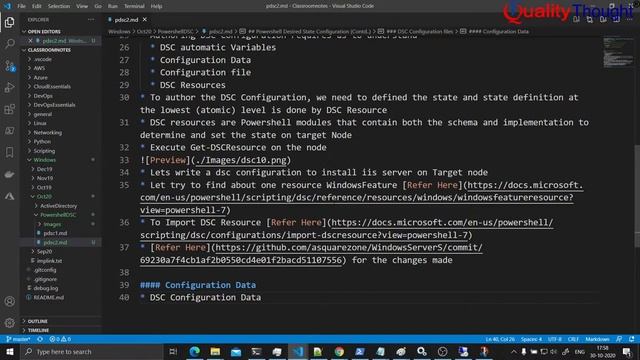Viewport: 640px width, 360px height.
Task: Click the github.com asquarezone commit link
Action: tap(311, 254)
